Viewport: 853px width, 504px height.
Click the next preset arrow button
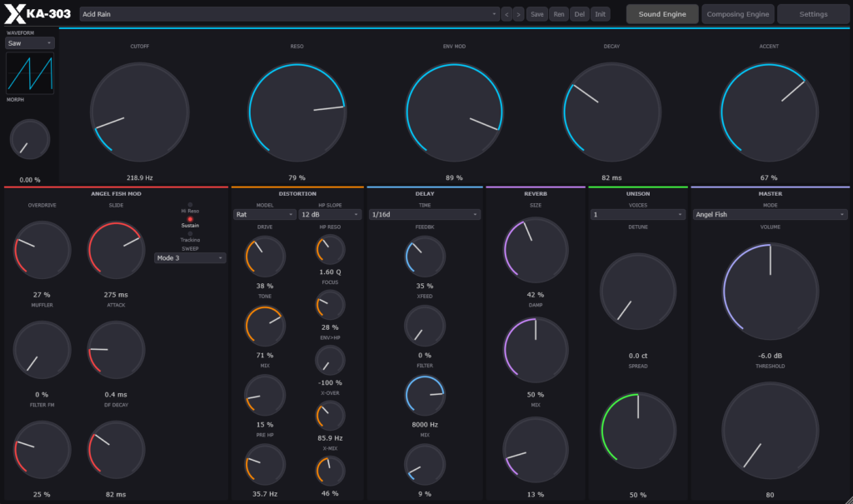pyautogui.click(x=518, y=14)
